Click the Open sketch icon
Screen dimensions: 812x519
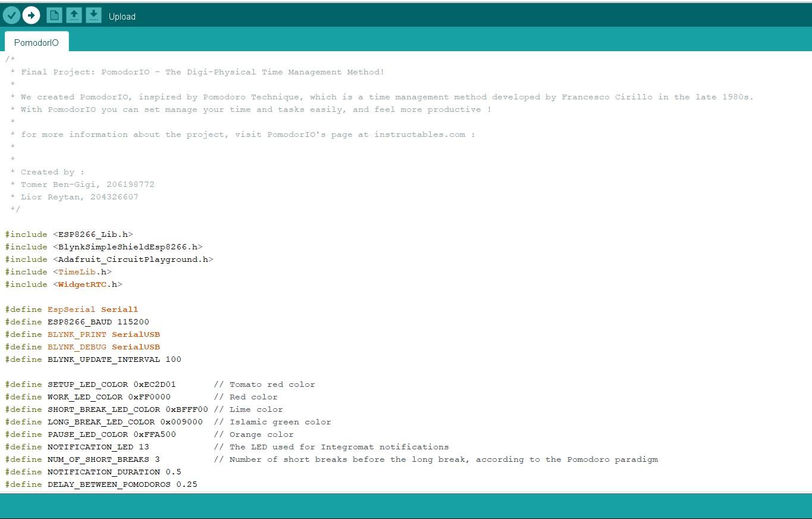coord(74,15)
